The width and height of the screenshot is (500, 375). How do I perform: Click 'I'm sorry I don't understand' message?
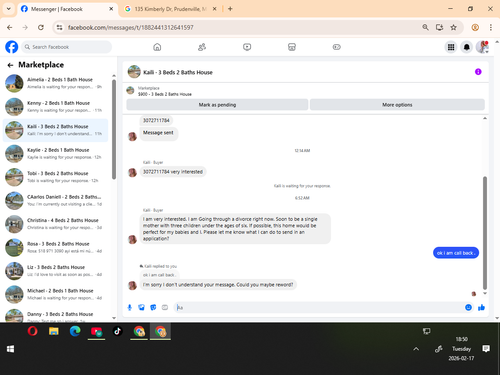tap(218, 285)
